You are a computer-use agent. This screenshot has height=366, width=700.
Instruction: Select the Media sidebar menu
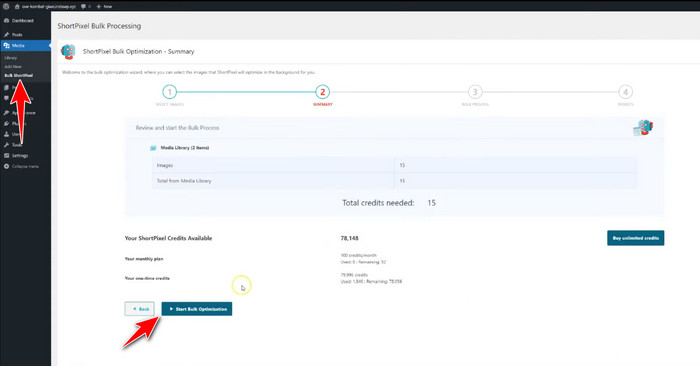tap(25, 46)
